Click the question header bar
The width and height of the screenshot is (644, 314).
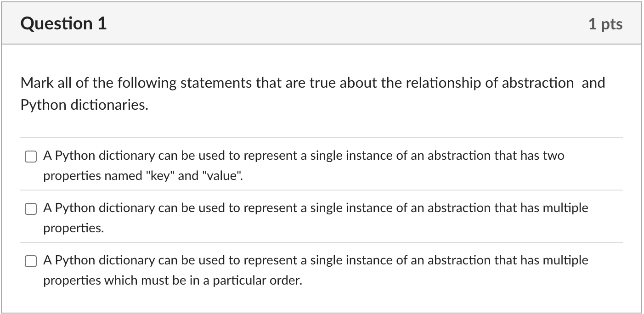[x=322, y=22]
